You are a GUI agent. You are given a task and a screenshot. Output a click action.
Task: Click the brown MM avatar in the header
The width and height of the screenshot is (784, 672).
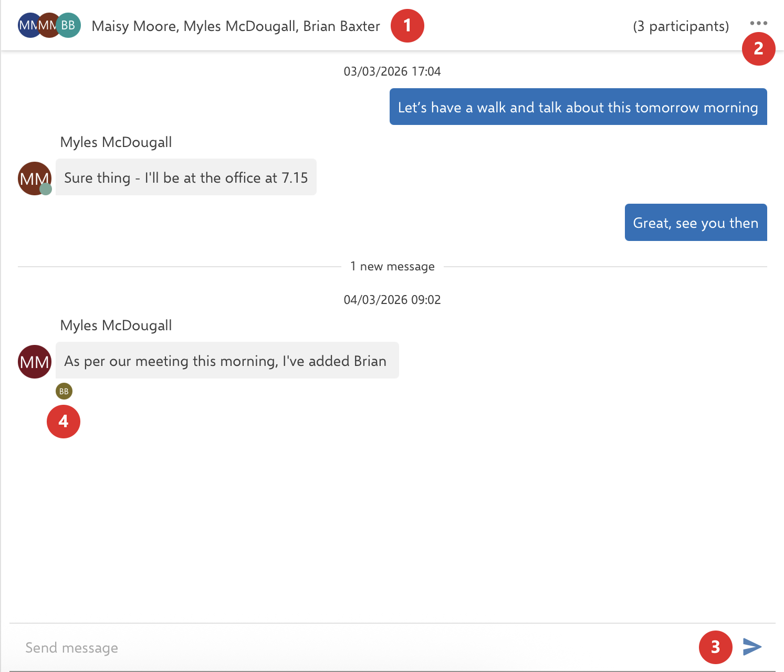pos(48,25)
